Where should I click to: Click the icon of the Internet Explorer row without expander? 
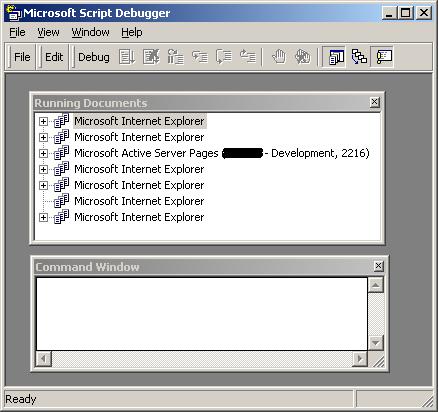[61, 201]
